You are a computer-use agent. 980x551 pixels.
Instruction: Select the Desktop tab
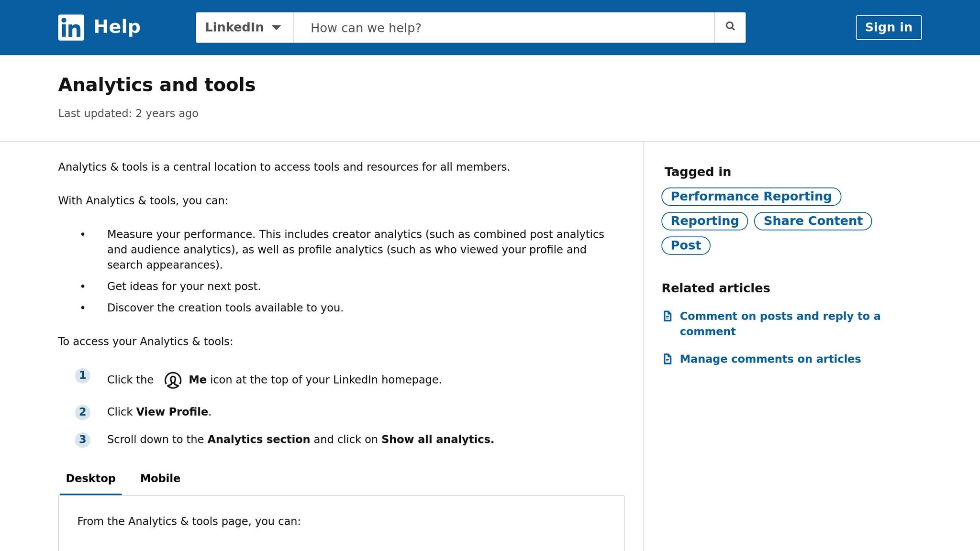pos(90,478)
